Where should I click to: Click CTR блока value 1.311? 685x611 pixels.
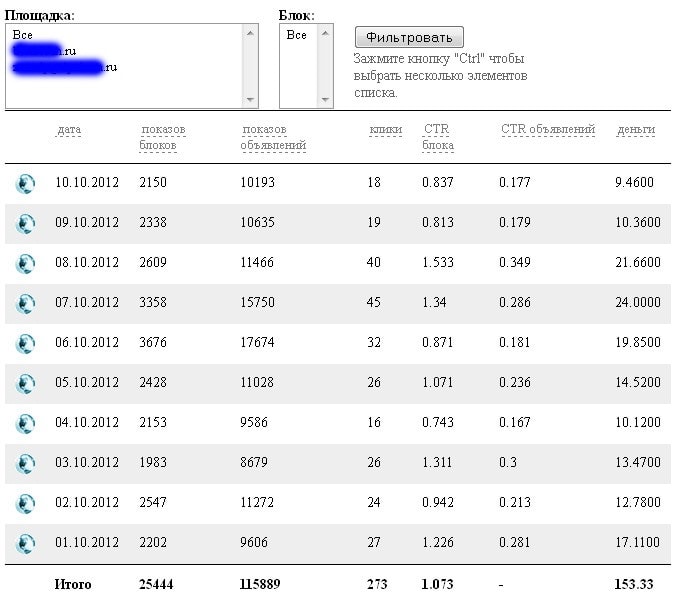[437, 463]
